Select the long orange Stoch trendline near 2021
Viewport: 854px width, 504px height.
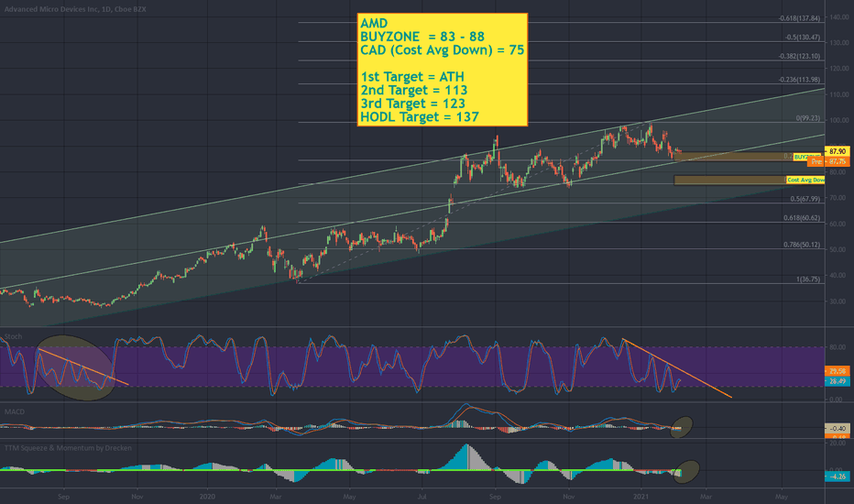pos(677,368)
